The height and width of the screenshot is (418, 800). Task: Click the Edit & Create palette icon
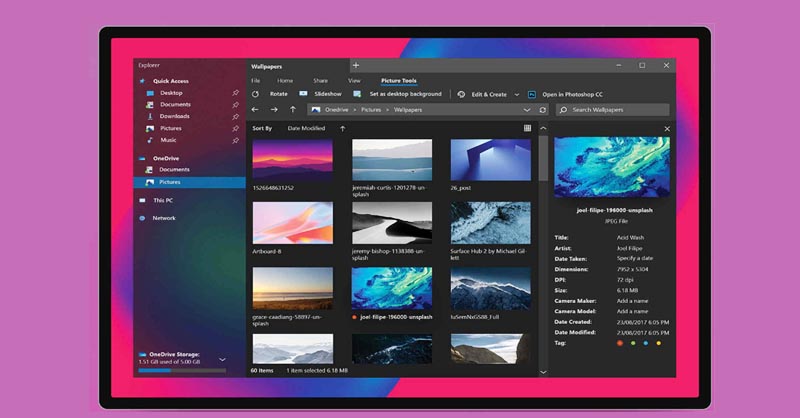(x=461, y=94)
